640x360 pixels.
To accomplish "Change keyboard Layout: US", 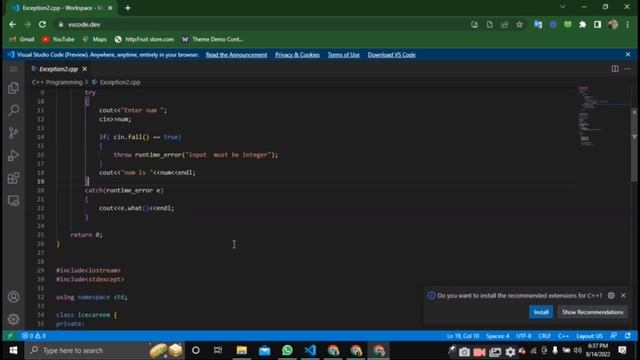I will (x=589, y=336).
